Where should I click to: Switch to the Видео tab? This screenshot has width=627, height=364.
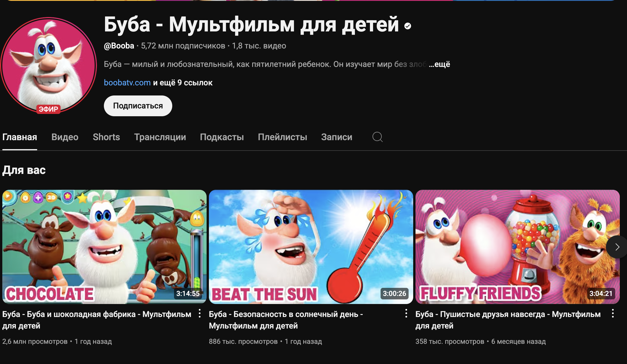(x=65, y=137)
